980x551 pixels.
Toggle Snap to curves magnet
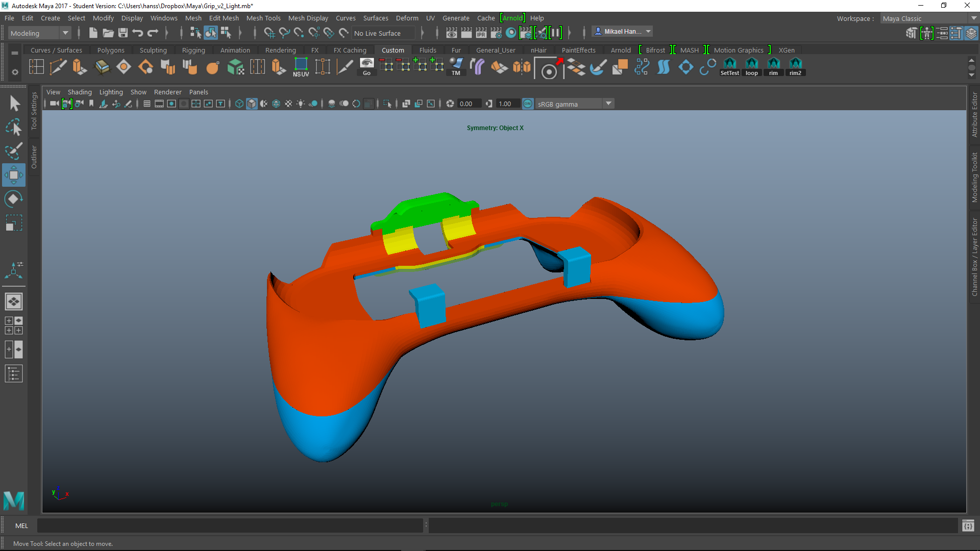coord(284,33)
